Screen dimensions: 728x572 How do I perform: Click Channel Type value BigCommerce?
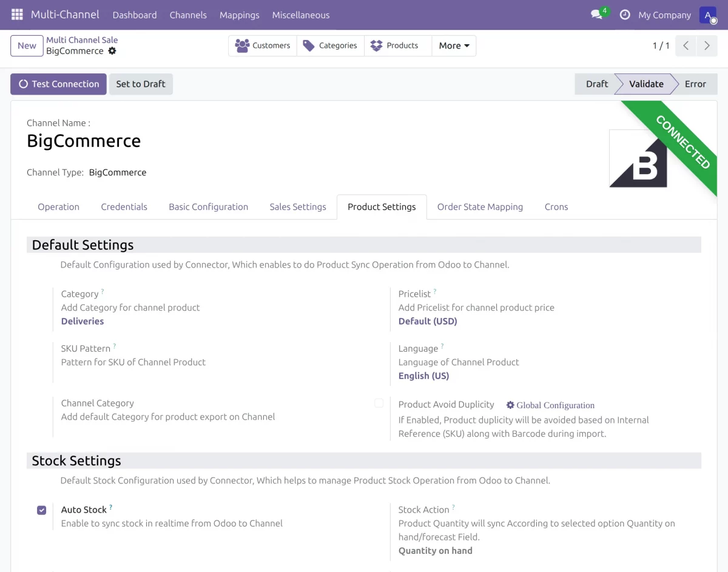pos(118,172)
